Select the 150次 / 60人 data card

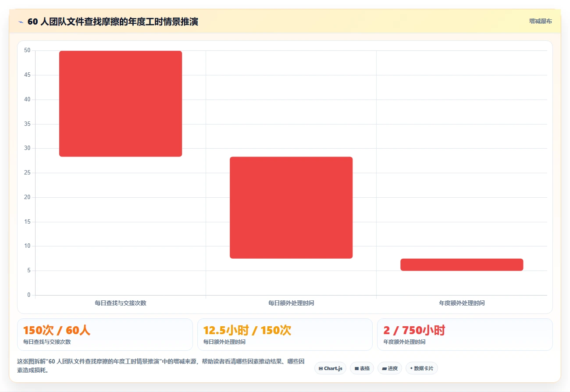pos(105,335)
